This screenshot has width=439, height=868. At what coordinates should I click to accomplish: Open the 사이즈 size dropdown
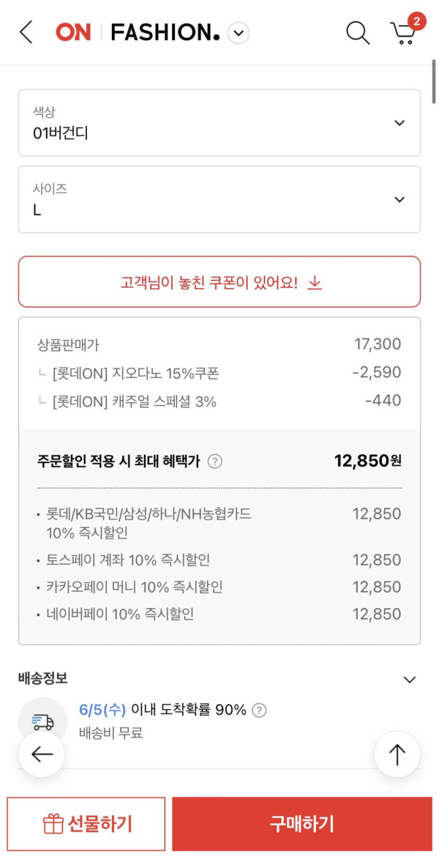point(219,199)
